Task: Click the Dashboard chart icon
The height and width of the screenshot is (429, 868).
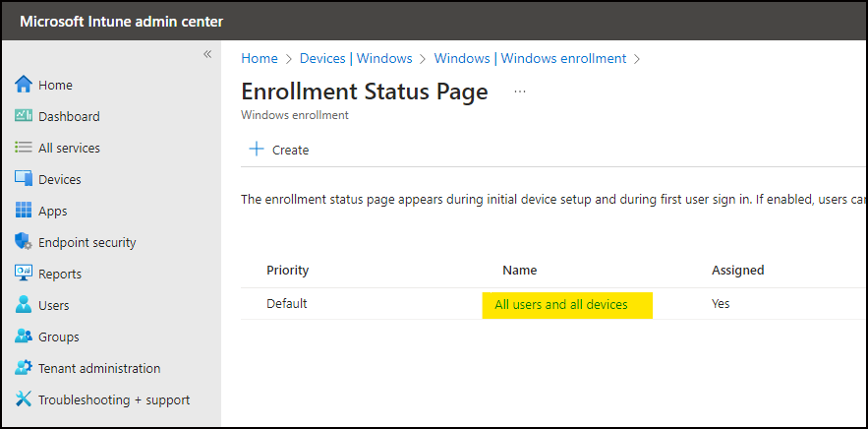Action: (x=24, y=116)
